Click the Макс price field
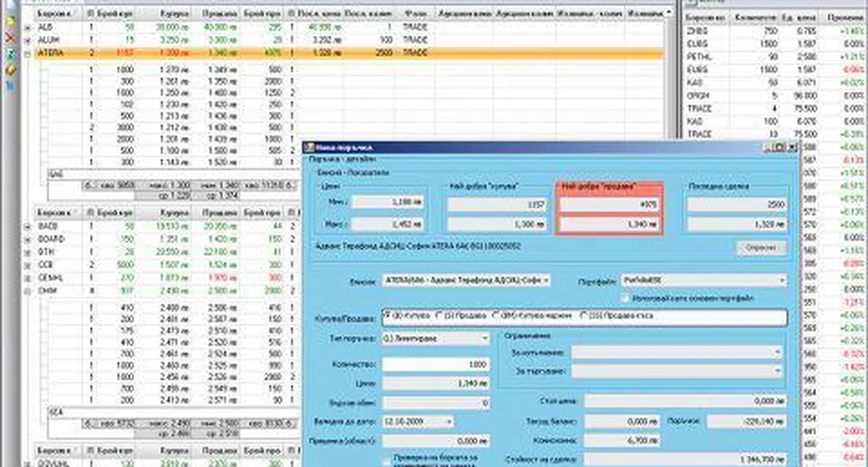 388,224
